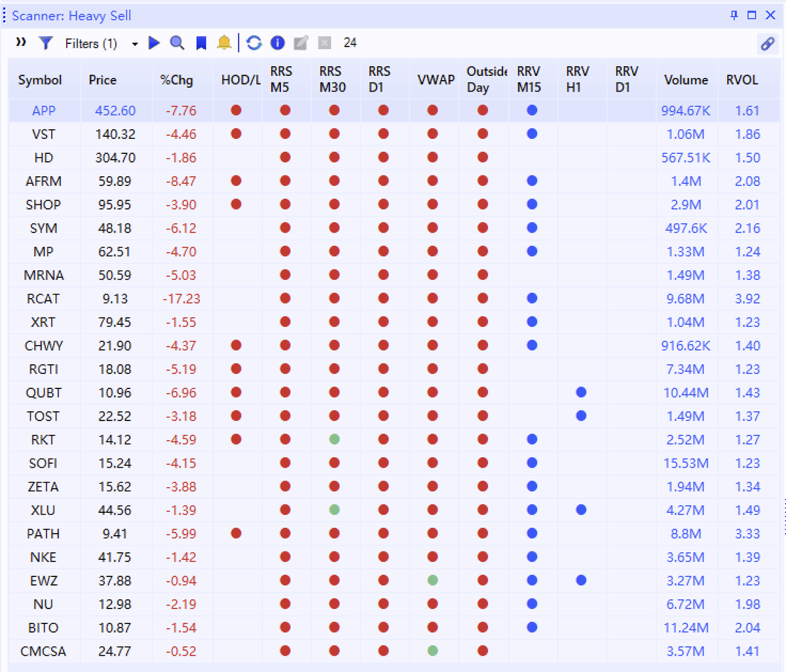Viewport: 786px width, 672px height.
Task: Sort by RRS M30 column header
Action: pyautogui.click(x=332, y=79)
